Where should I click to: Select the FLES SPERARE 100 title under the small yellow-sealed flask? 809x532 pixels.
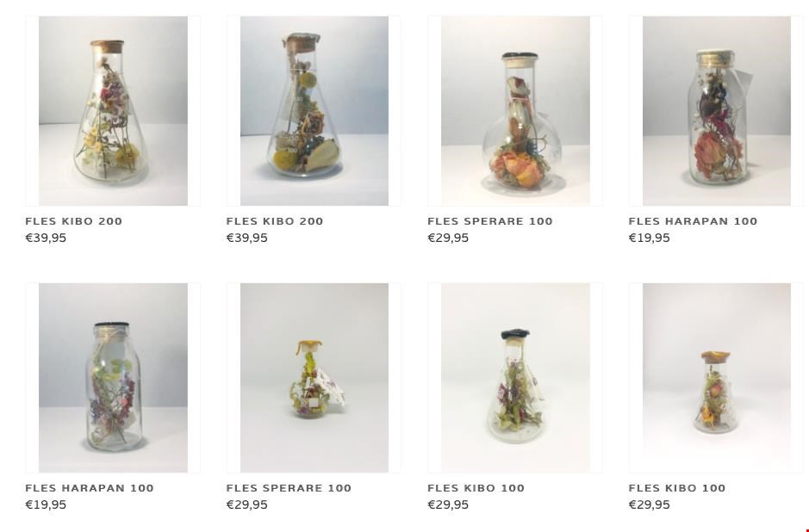coord(289,488)
